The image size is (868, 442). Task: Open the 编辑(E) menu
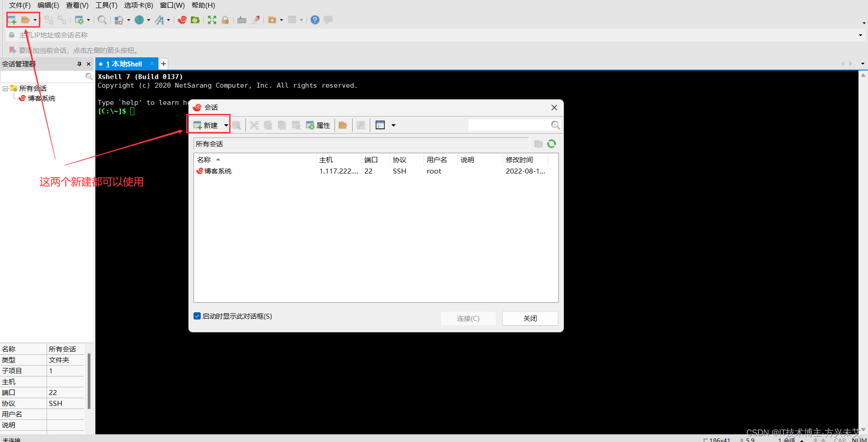pyautogui.click(x=48, y=5)
